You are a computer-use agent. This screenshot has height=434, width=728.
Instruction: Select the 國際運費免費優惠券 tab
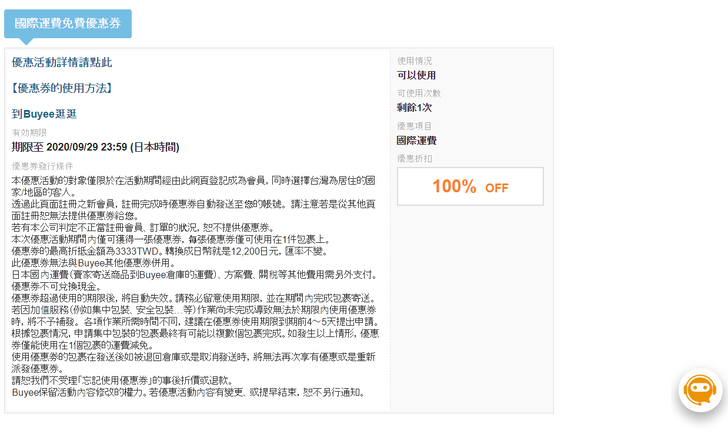click(67, 22)
